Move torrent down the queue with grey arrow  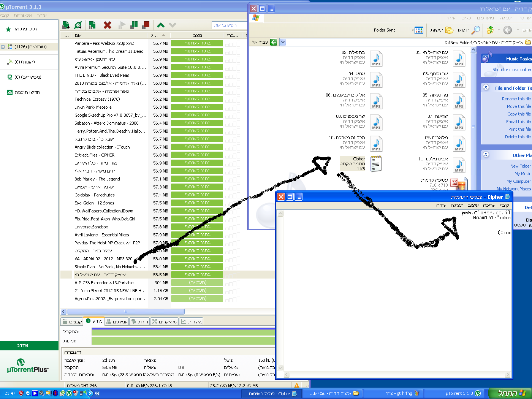[173, 25]
